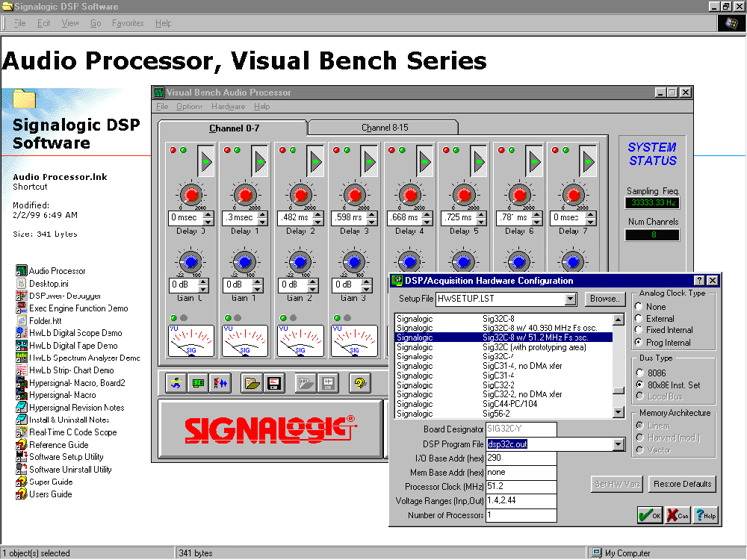This screenshot has height=560, width=747.
Task: Click the black floppy disk save icon
Action: tap(274, 383)
